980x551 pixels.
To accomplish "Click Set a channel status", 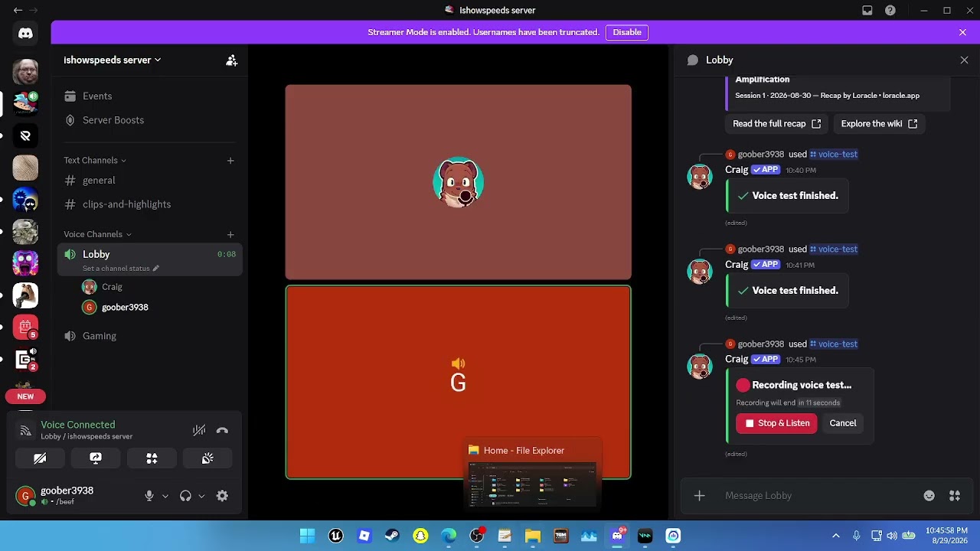I will (121, 269).
